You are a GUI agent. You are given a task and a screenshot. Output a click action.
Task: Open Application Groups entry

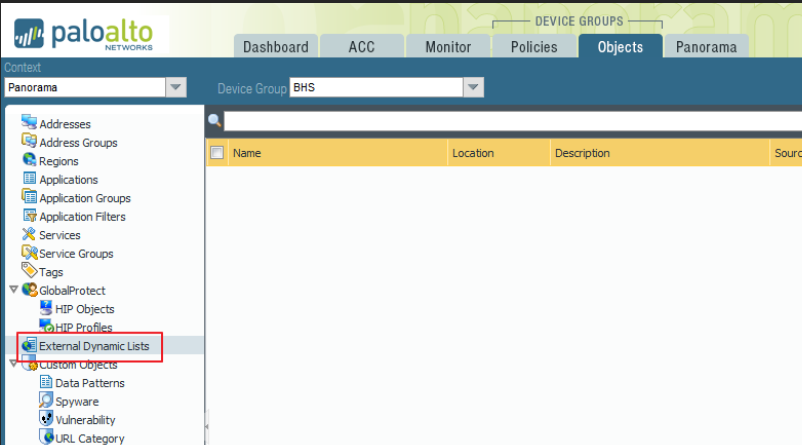[85, 198]
